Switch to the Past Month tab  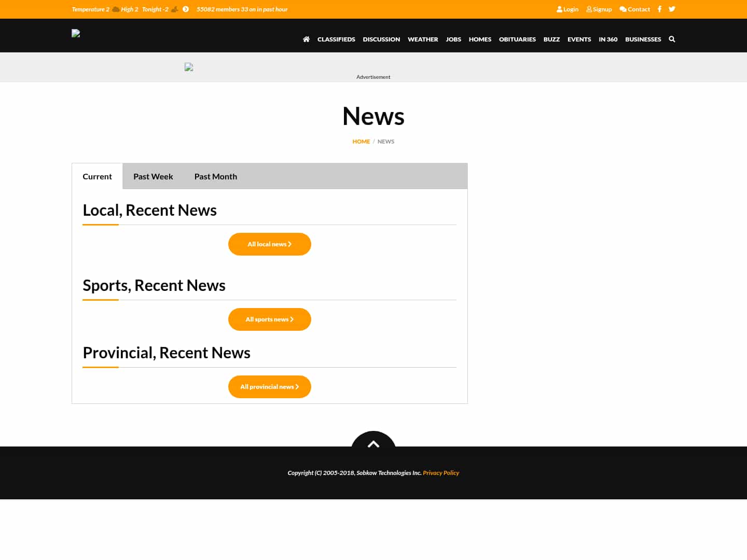click(215, 176)
